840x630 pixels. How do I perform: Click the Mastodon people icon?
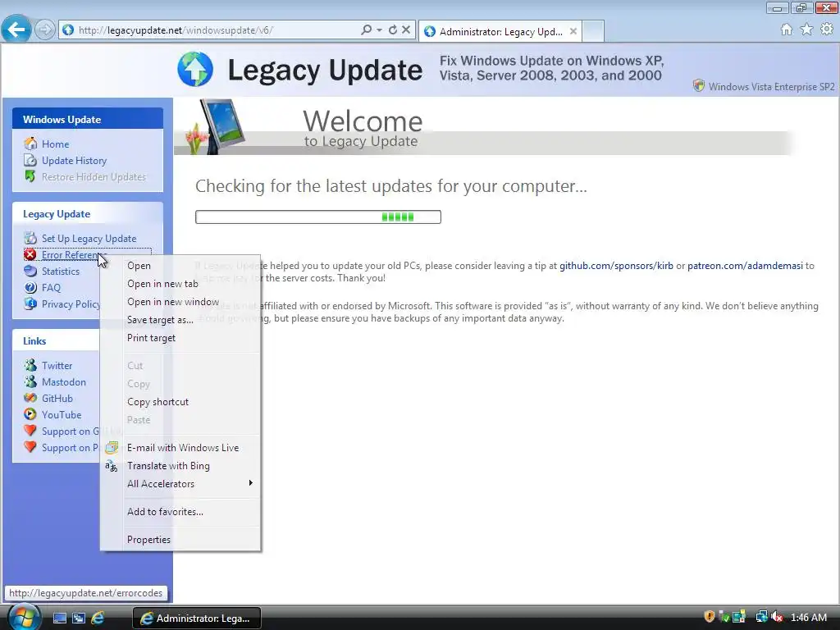click(x=30, y=382)
